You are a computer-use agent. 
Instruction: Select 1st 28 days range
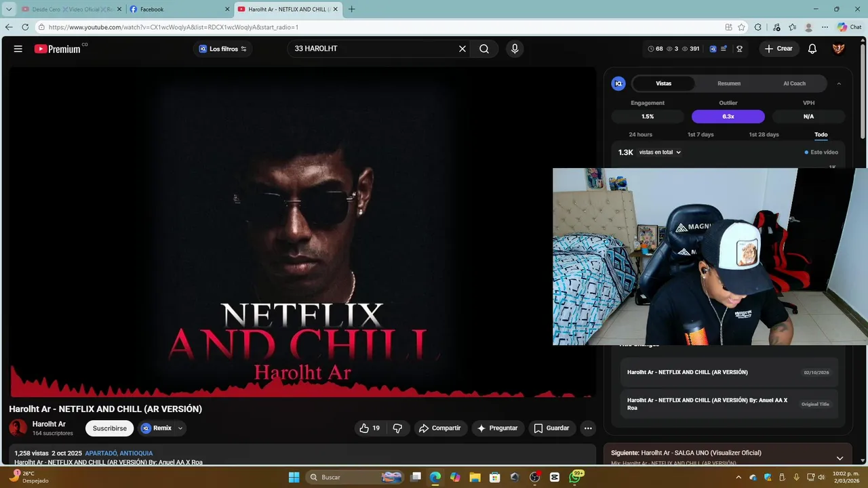click(x=764, y=134)
